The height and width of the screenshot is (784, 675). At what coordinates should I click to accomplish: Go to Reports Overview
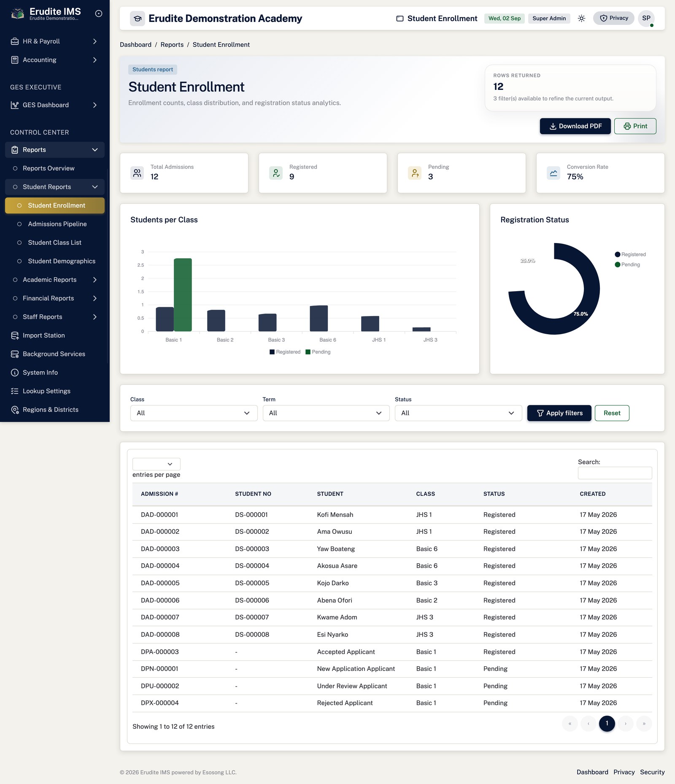[55, 168]
